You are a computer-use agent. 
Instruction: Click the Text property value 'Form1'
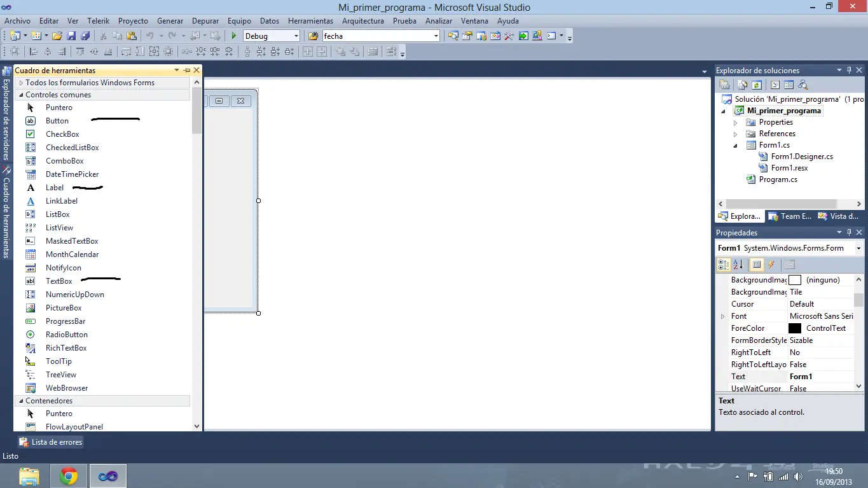tap(801, 377)
